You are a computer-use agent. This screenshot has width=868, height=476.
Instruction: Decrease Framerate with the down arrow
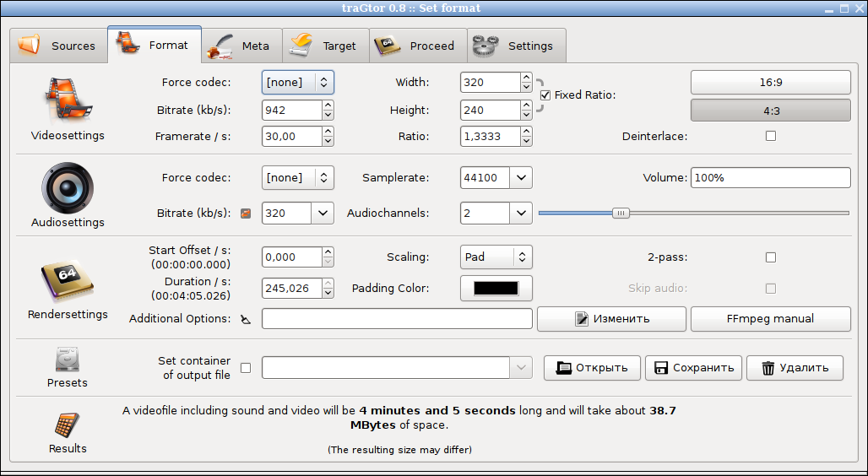[x=328, y=141]
